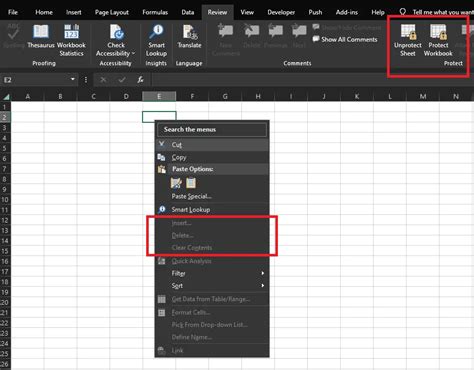Open the Translate tool

(x=189, y=37)
